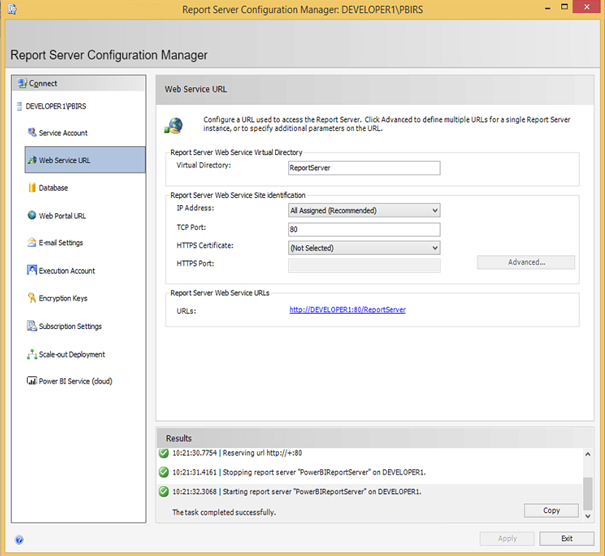Go to the Database page
The height and width of the screenshot is (556, 605).
53,188
